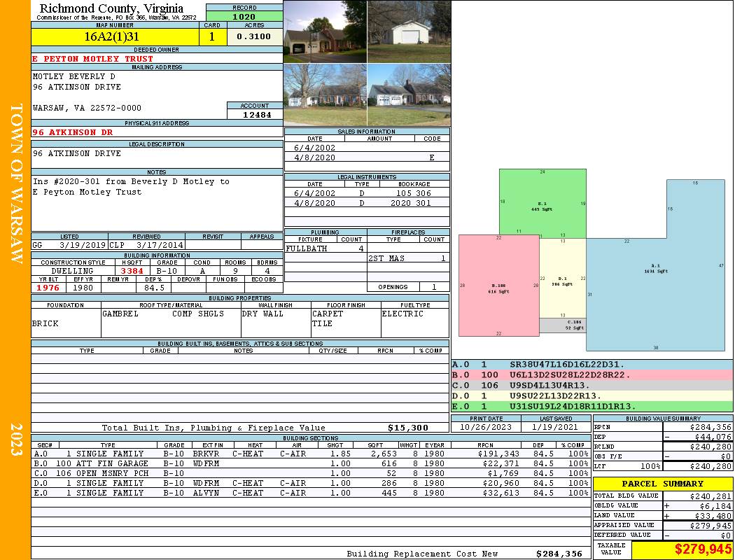
Task: Select account number 12484
Action: (257, 114)
